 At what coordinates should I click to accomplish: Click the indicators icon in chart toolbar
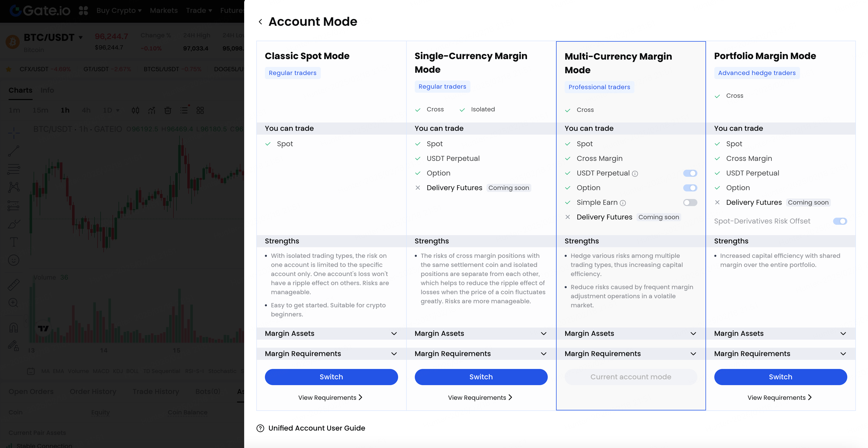[x=152, y=110]
